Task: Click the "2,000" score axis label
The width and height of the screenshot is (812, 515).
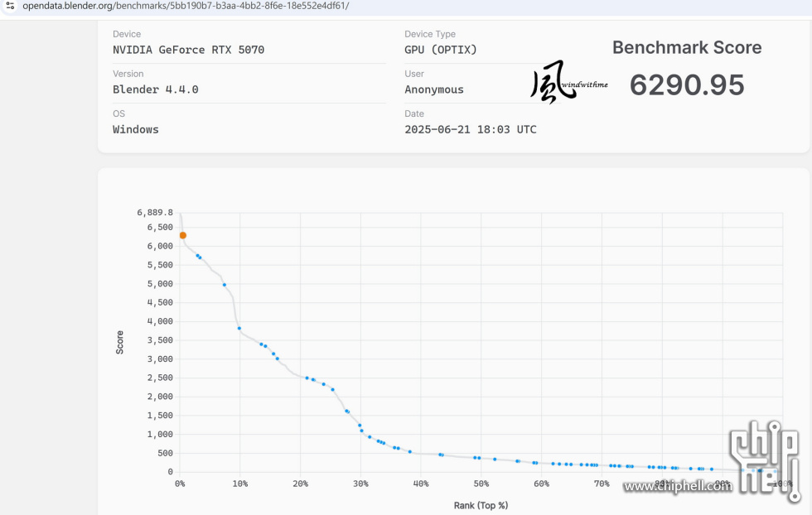Action: [160, 397]
